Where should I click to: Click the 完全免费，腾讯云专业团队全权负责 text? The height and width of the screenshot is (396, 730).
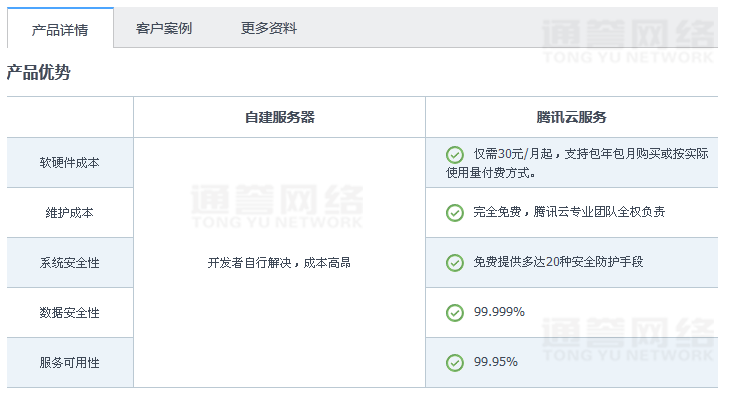pos(569,212)
